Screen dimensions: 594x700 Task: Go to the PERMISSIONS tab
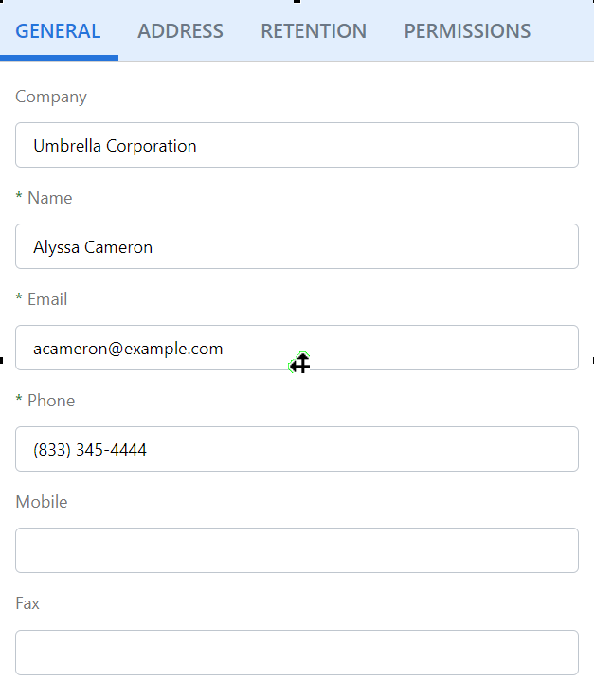pos(467,31)
